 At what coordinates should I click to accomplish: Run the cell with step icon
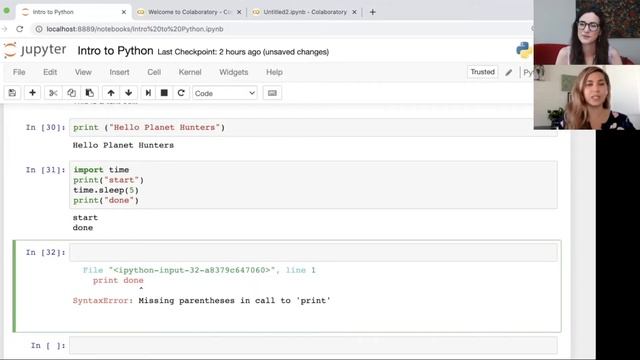click(x=148, y=93)
